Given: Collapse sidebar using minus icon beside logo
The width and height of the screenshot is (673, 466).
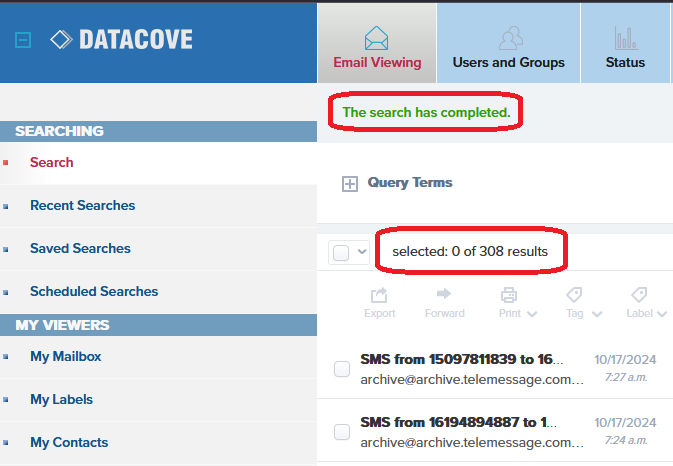Looking at the screenshot, I should [24, 41].
